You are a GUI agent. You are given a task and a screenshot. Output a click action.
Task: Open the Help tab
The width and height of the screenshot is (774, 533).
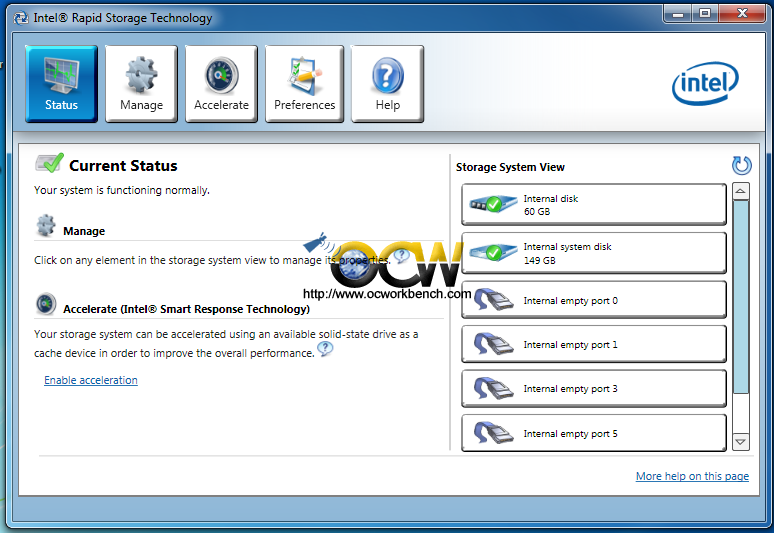(387, 83)
